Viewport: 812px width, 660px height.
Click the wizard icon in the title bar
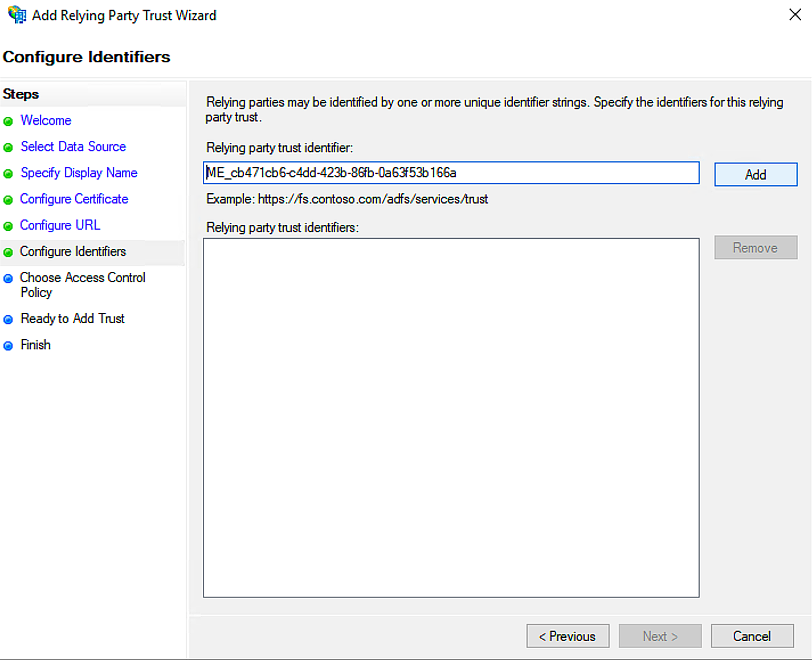coord(17,15)
